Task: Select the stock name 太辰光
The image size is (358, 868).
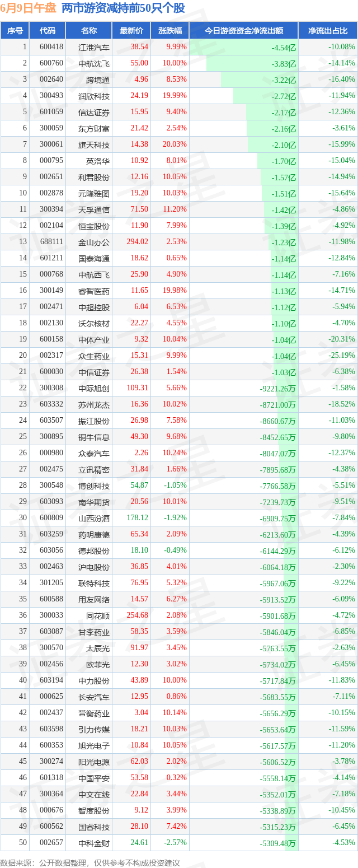Action: [98, 648]
